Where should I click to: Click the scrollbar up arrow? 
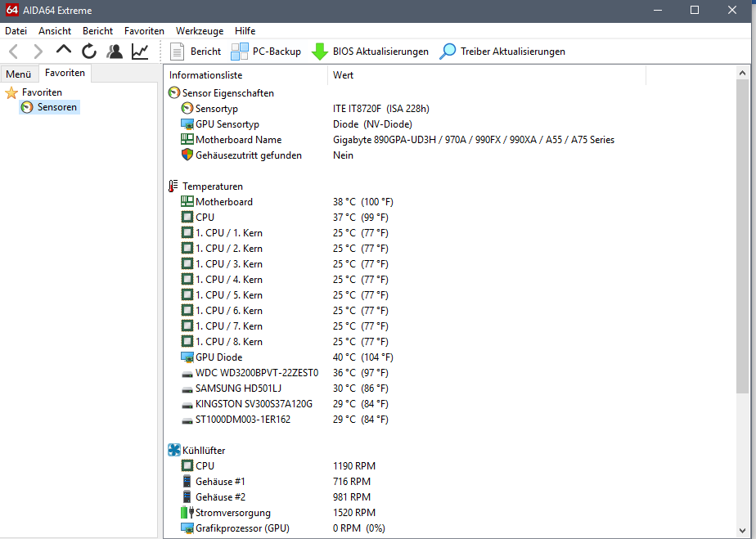[743, 73]
